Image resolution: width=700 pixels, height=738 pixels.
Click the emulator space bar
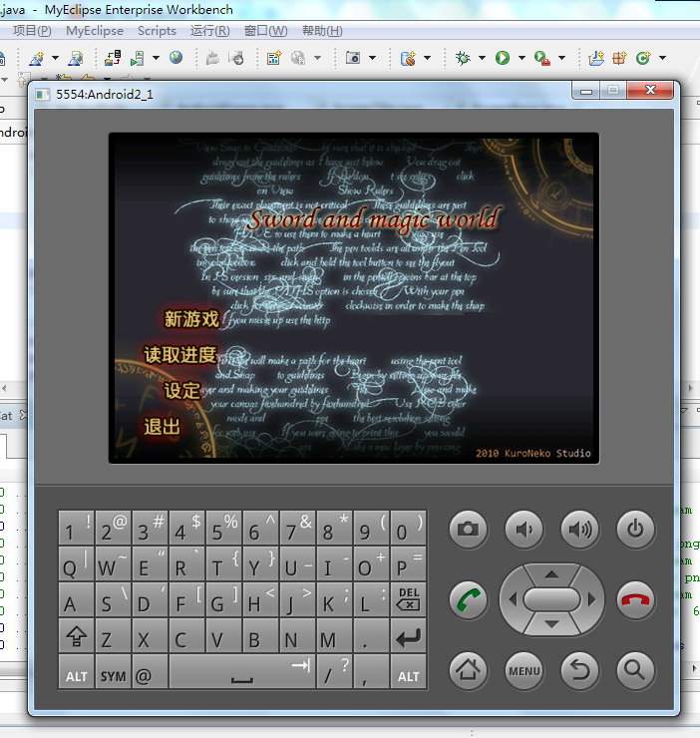tap(242, 671)
